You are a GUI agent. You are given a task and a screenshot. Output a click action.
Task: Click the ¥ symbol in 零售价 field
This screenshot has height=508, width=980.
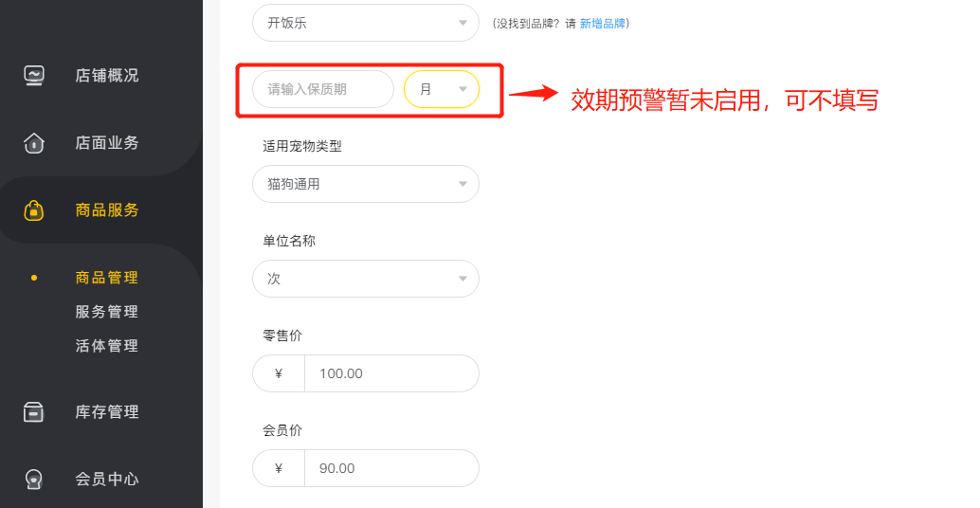click(x=279, y=373)
